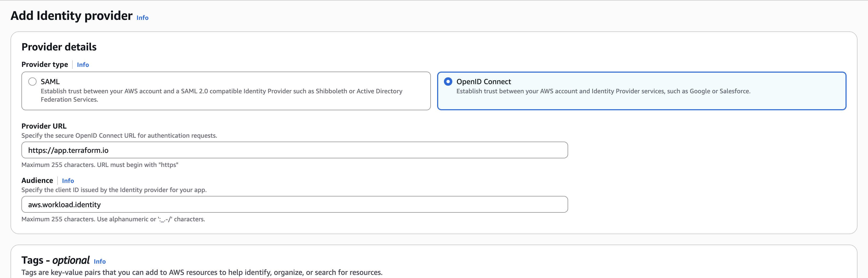The width and height of the screenshot is (868, 278).
Task: Open the Audience Info help link
Action: (68, 181)
